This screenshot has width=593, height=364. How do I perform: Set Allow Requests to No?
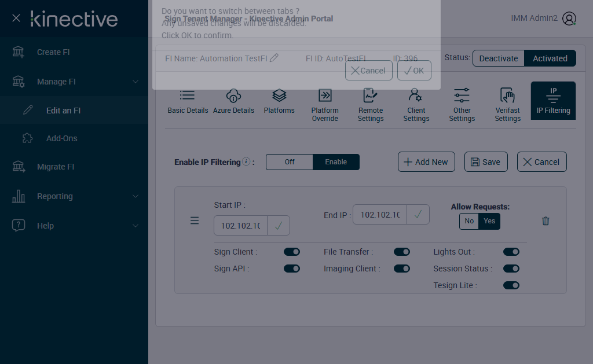(x=469, y=221)
